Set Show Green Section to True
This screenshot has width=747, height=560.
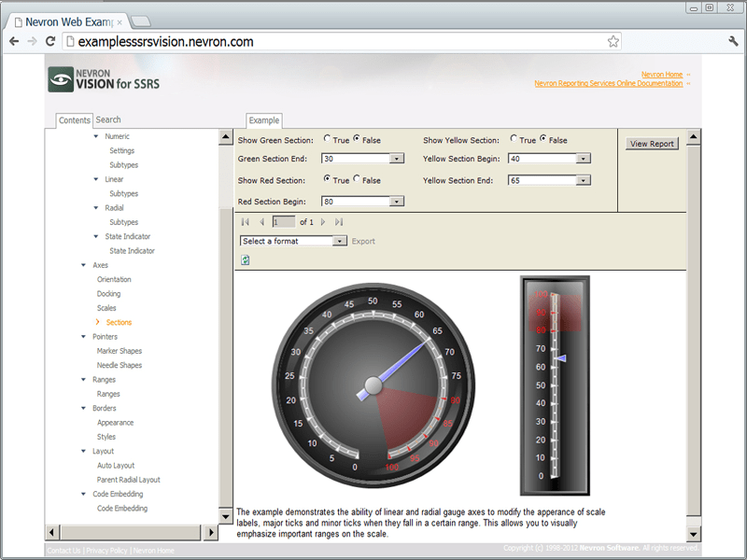327,138
